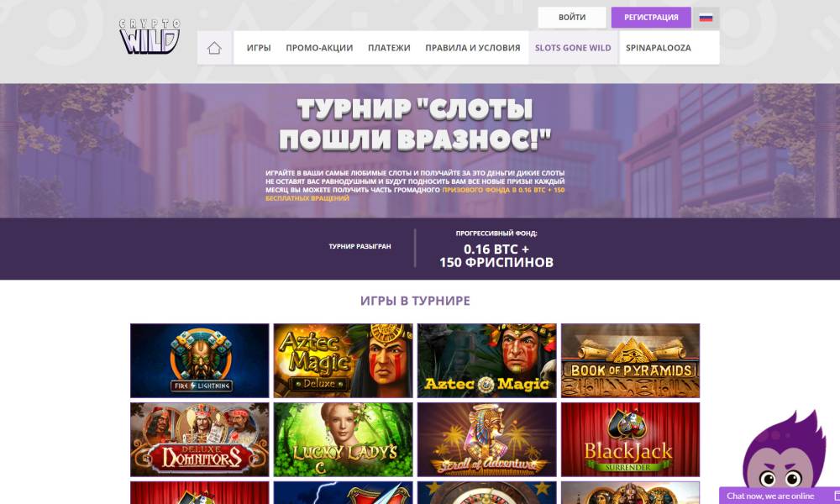
Task: Launch Scroll of Adventure slot
Action: click(x=487, y=439)
